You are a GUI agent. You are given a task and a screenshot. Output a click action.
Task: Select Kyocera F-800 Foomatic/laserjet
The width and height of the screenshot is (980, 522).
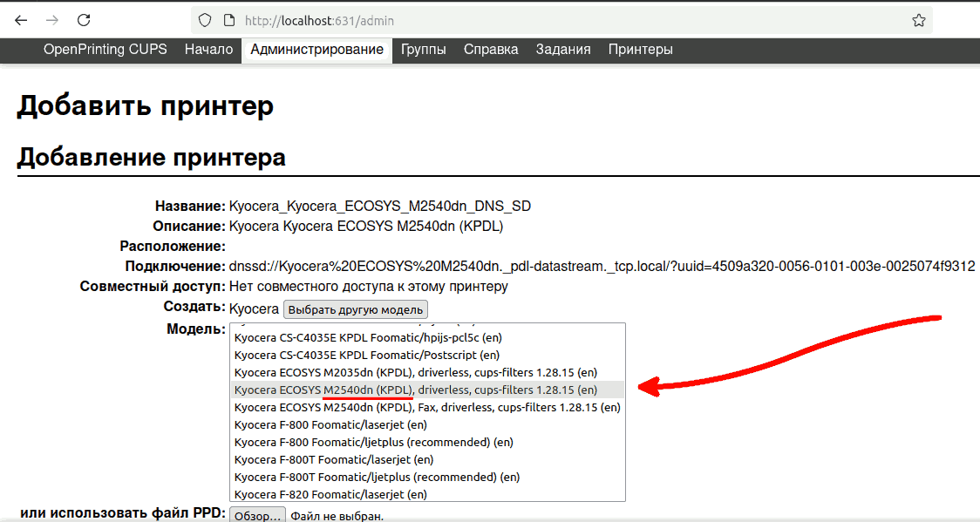(427, 425)
